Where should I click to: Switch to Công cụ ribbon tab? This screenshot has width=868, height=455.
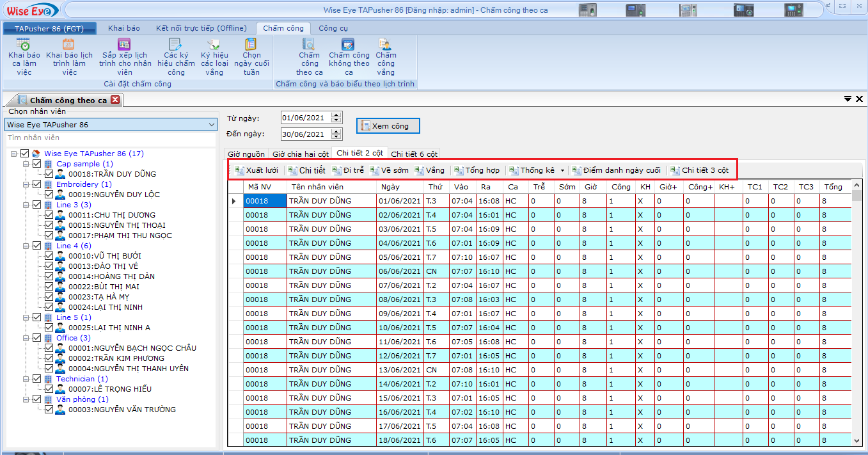[333, 28]
